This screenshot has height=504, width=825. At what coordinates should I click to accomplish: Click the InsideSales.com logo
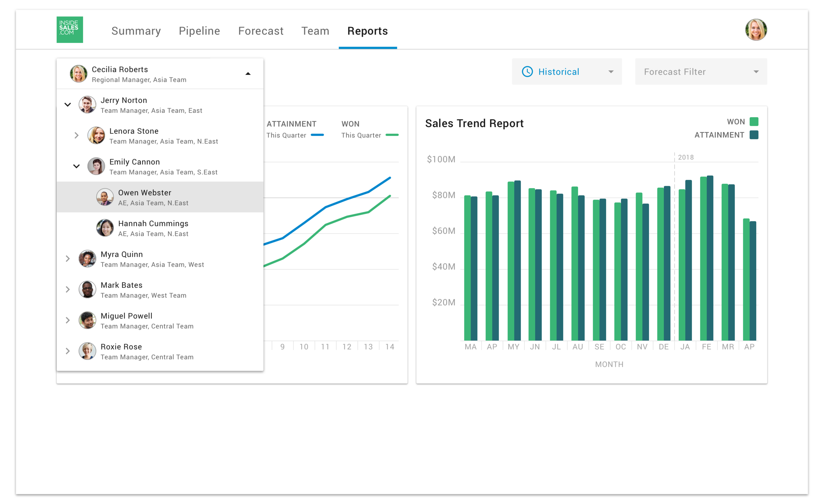70,29
